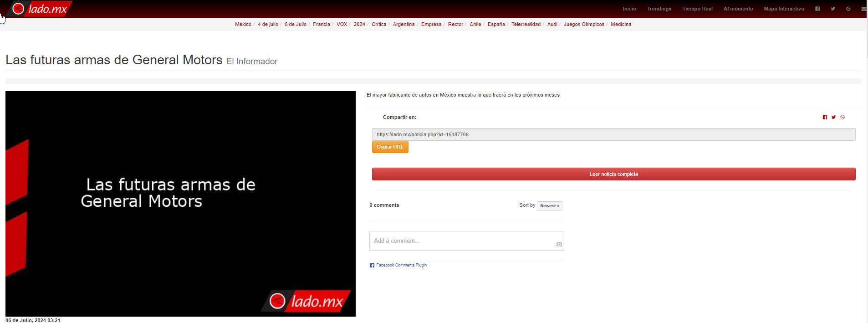Open the México tag link
The height and width of the screenshot is (323, 868).
tap(243, 25)
